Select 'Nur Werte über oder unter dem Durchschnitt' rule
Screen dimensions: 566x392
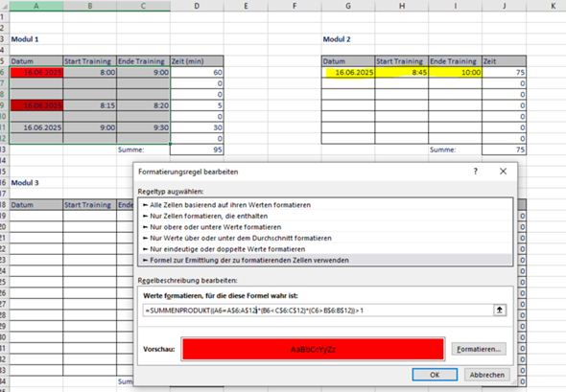tap(241, 238)
